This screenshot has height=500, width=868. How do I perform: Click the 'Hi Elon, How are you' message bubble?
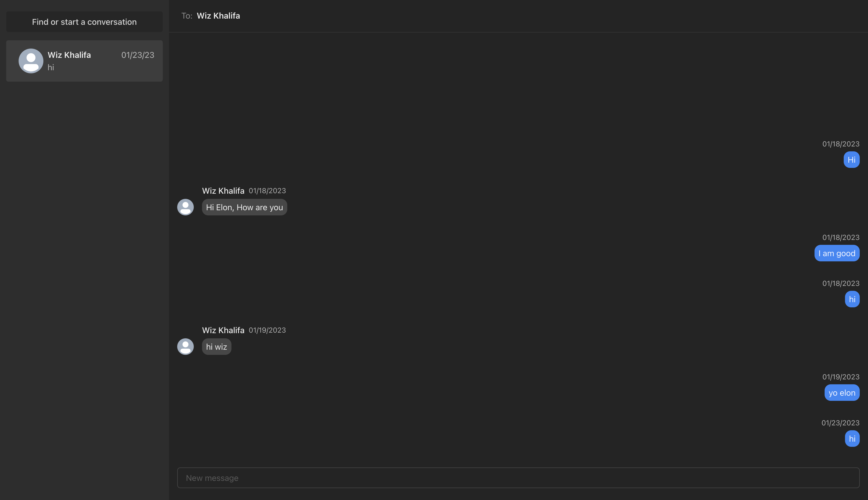(245, 207)
